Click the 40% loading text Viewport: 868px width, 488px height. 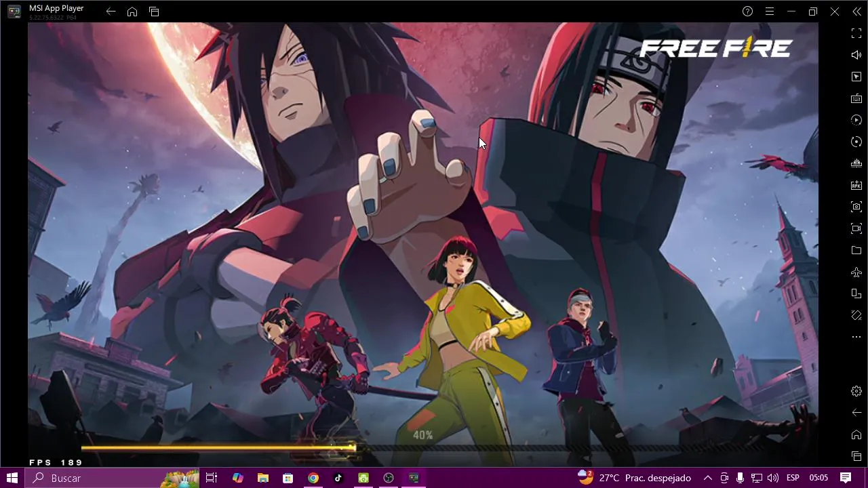tap(422, 435)
